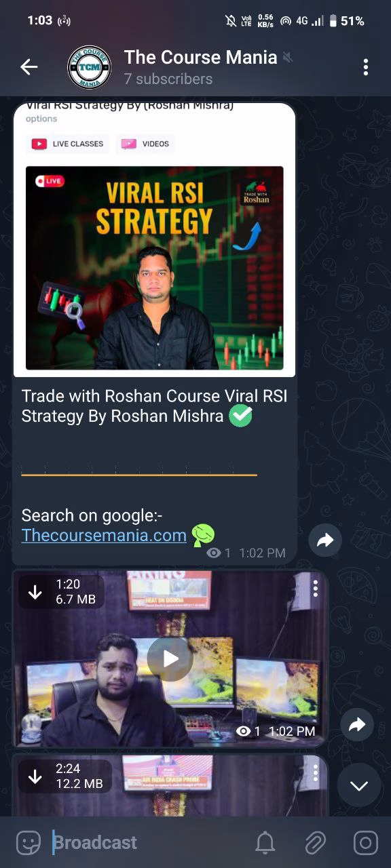Play the 1:20 video
Screen dimensions: 391x868
tap(170, 658)
